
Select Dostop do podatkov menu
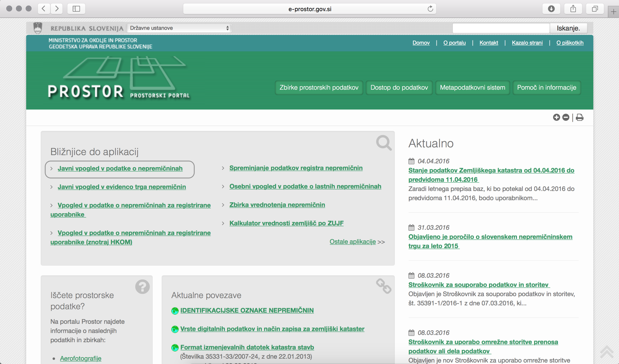[399, 88]
